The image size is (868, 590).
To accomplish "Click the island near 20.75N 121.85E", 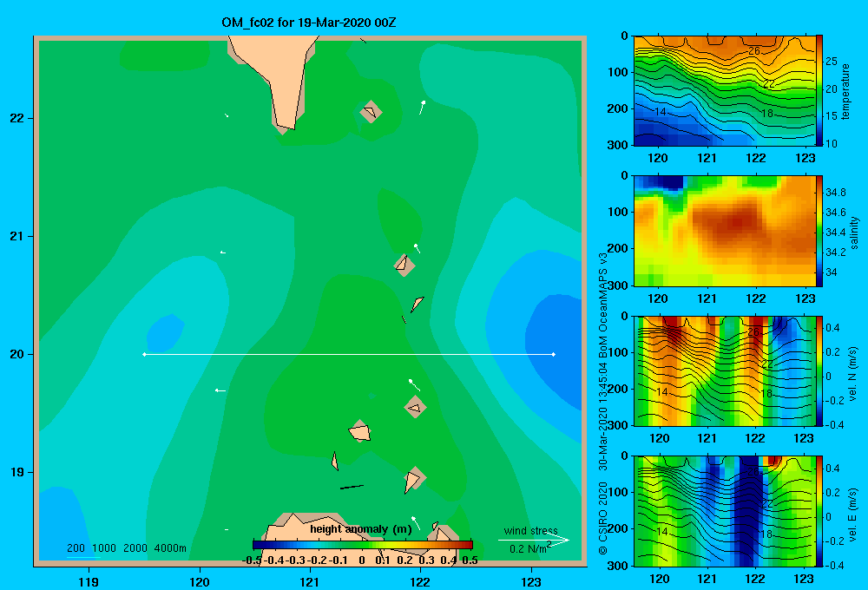I will point(404,265).
